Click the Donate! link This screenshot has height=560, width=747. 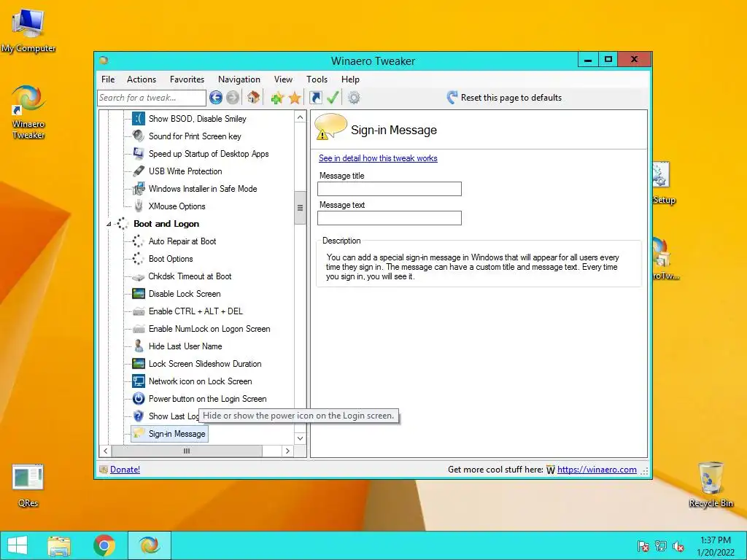pos(125,470)
